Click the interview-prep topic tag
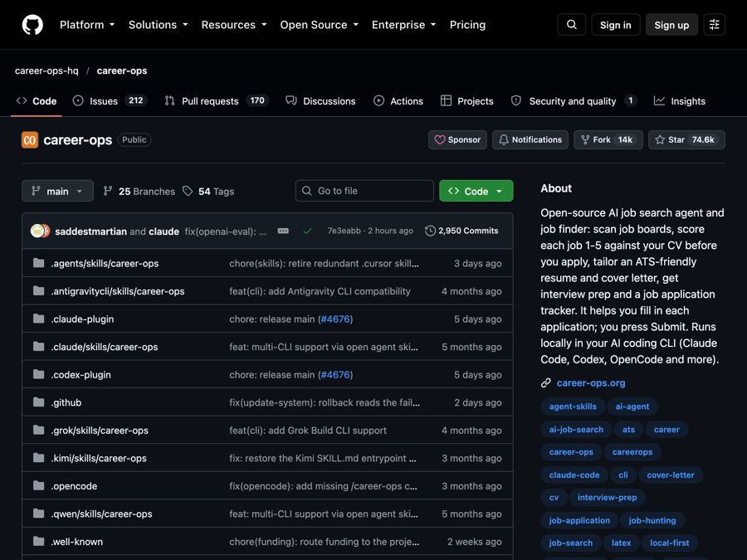Image resolution: width=747 pixels, height=560 pixels. (x=607, y=498)
